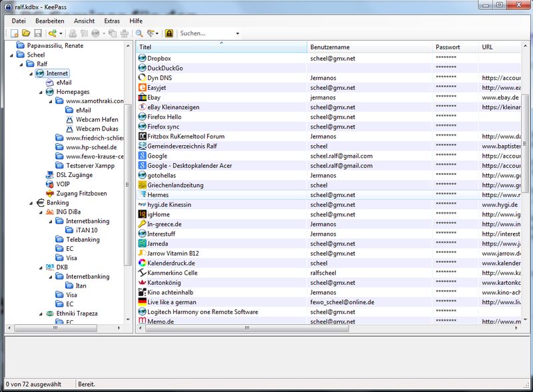Sort entries by the Titel column header
This screenshot has height=392, width=533.
(222, 47)
